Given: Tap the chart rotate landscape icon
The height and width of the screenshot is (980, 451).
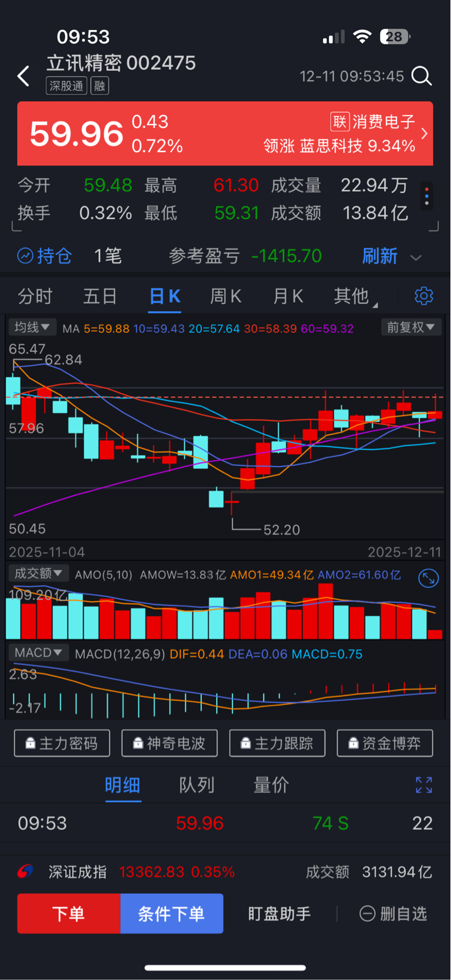Looking at the screenshot, I should click(429, 579).
